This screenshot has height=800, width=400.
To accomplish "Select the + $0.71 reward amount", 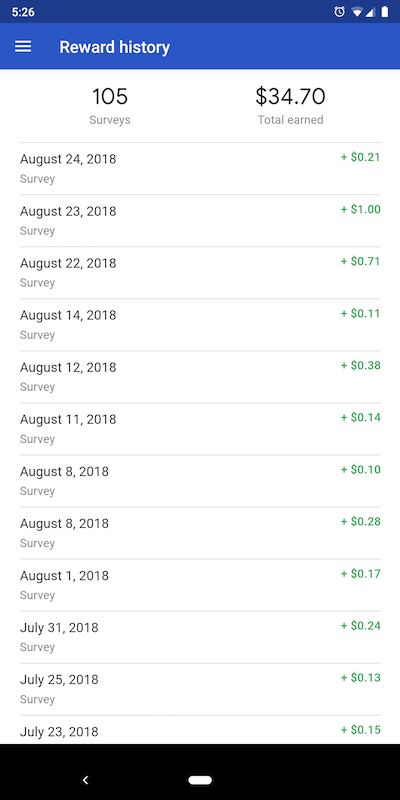I will pos(361,261).
